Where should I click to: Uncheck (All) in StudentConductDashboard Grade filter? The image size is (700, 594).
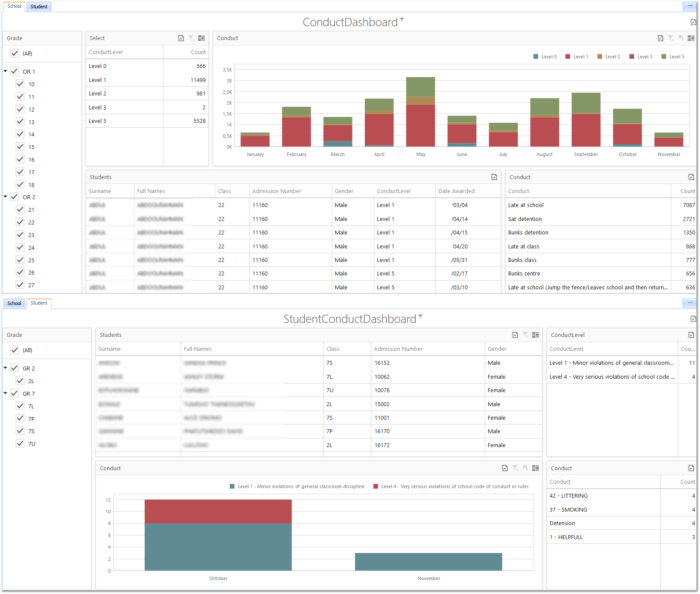pos(15,350)
